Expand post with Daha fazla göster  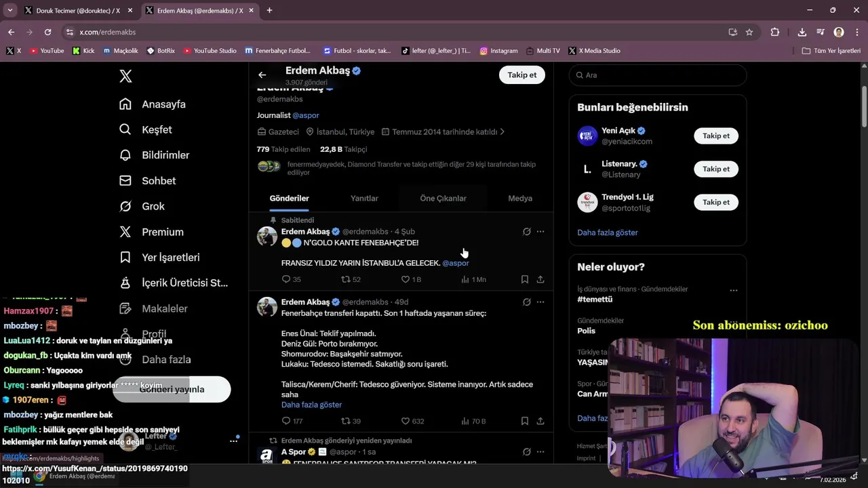click(311, 405)
